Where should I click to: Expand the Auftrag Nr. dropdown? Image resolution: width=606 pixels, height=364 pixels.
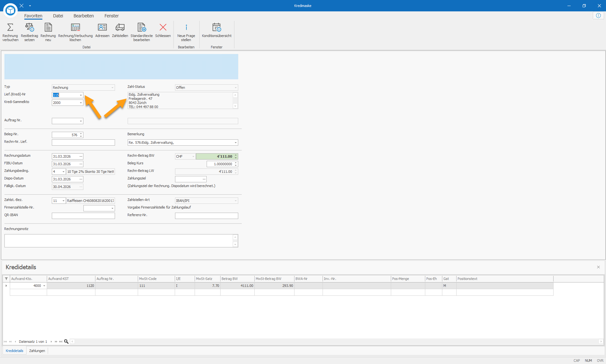coord(81,121)
